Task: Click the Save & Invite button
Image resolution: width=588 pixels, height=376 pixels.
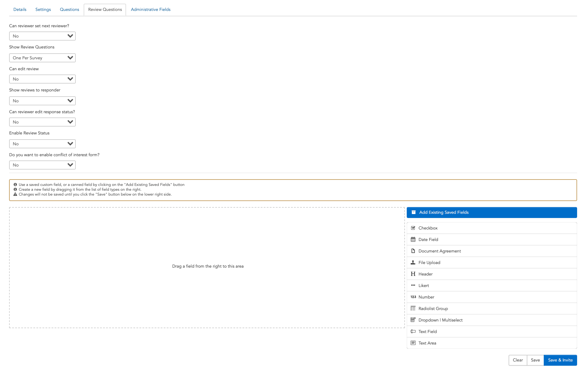Action: 560,360
